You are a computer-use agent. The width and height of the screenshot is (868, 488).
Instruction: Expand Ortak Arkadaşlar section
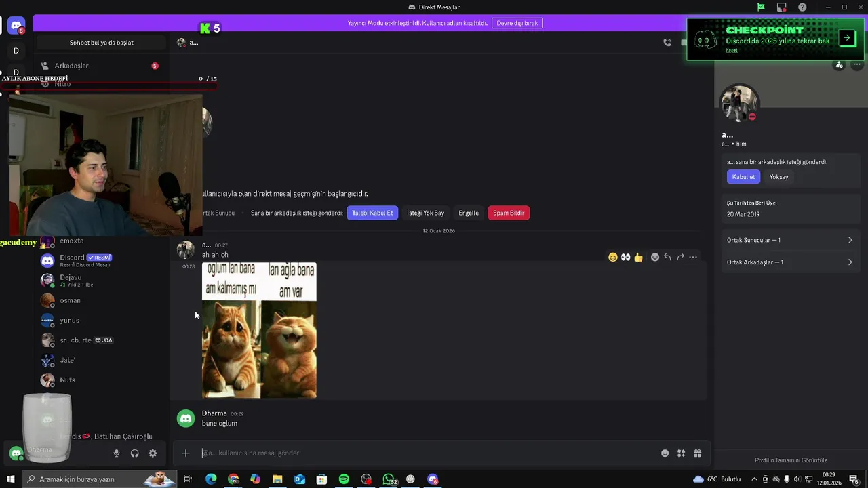pos(790,262)
